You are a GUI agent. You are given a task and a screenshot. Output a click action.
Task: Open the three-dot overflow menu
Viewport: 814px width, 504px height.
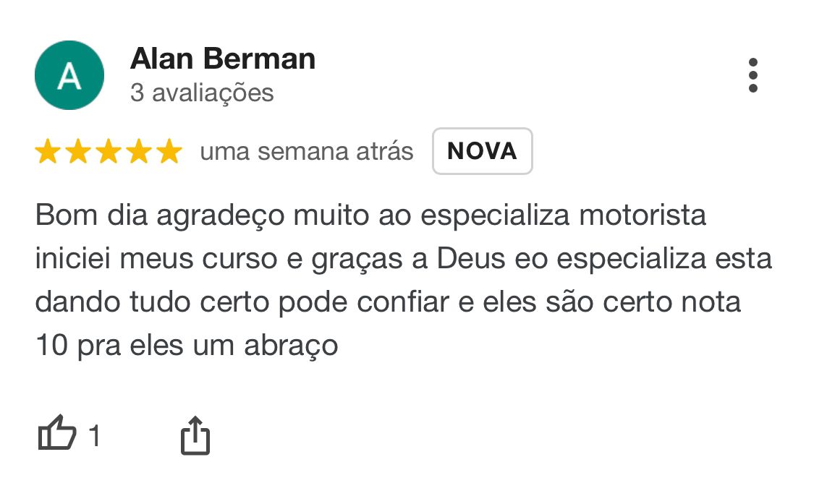tap(755, 74)
